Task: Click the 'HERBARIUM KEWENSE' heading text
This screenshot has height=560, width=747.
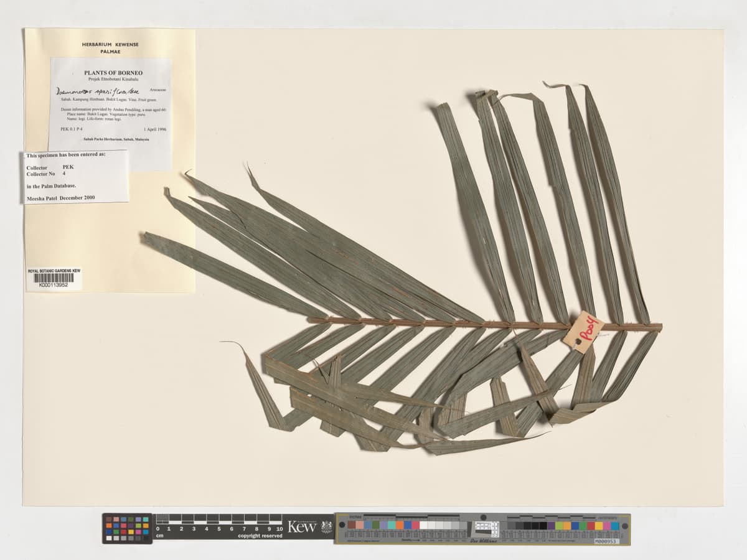Action: click(110, 45)
